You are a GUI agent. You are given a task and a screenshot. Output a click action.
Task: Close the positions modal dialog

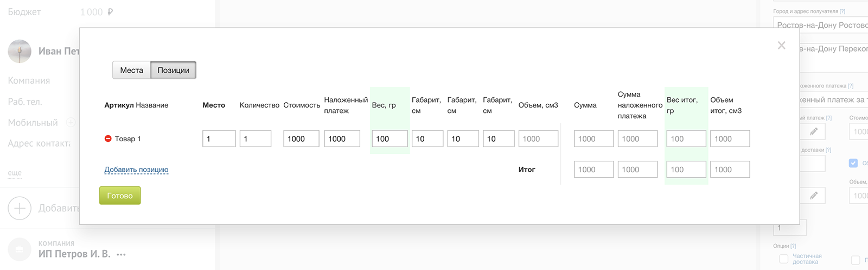781,46
